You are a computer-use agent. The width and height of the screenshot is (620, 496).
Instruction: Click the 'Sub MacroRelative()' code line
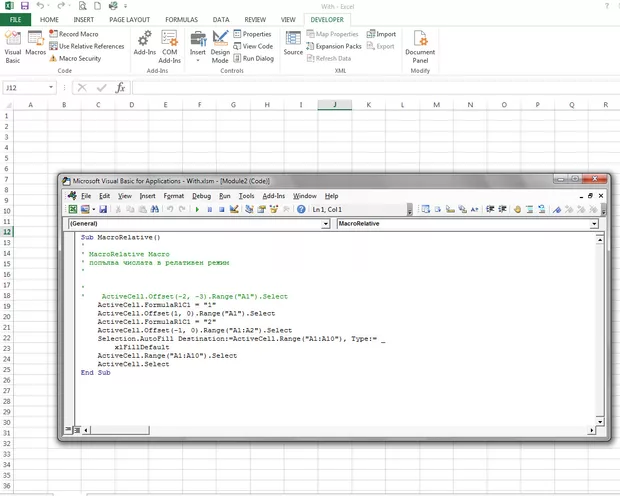click(121, 237)
